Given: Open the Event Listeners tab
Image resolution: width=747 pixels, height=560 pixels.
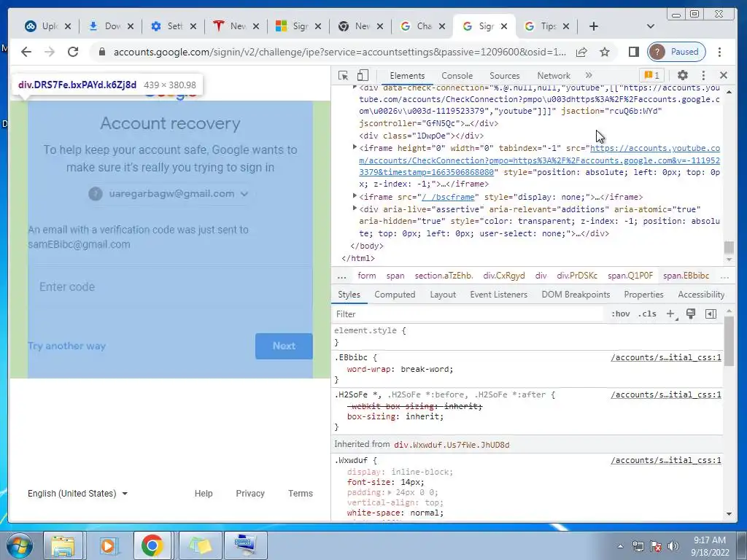Looking at the screenshot, I should click(x=498, y=295).
